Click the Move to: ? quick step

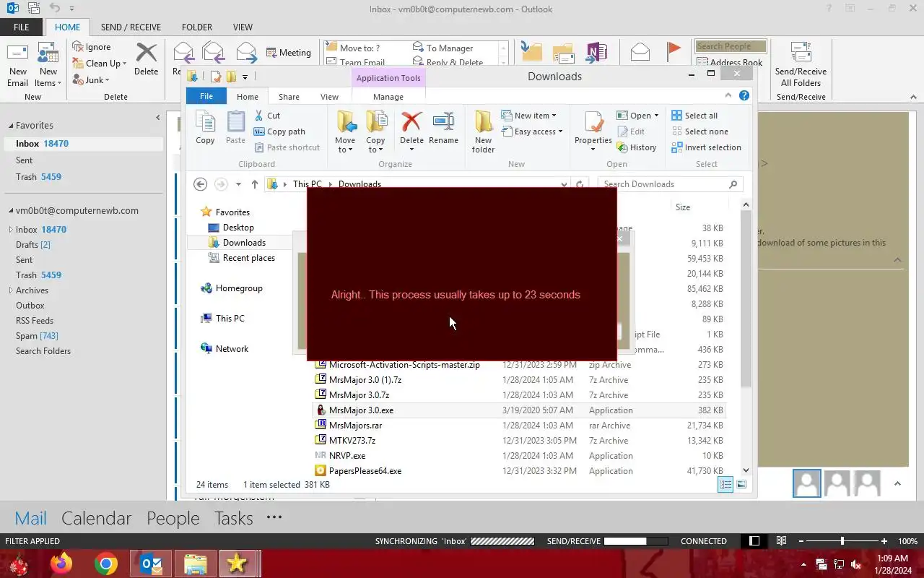pyautogui.click(x=352, y=48)
